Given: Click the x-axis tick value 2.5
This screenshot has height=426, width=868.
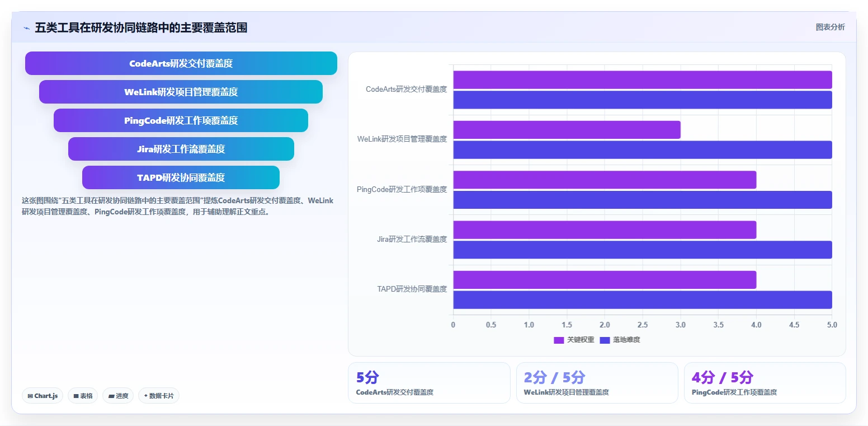Looking at the screenshot, I should [643, 325].
